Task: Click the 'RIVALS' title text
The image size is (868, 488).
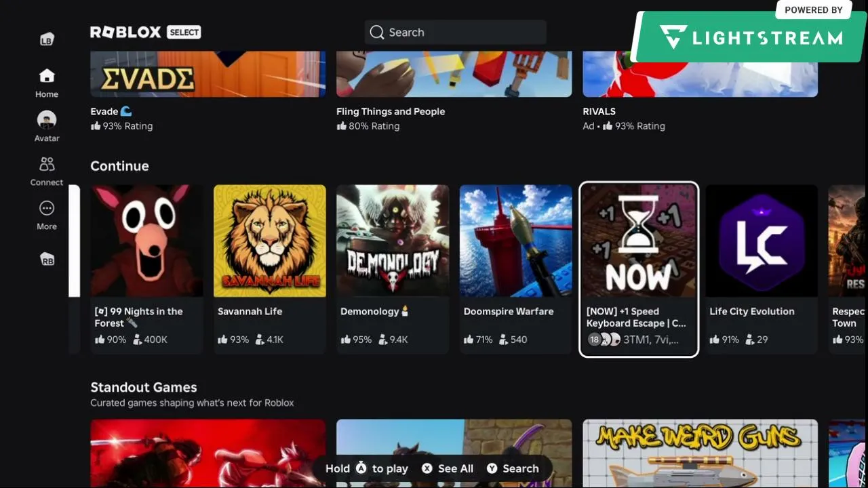Action: pos(599,111)
